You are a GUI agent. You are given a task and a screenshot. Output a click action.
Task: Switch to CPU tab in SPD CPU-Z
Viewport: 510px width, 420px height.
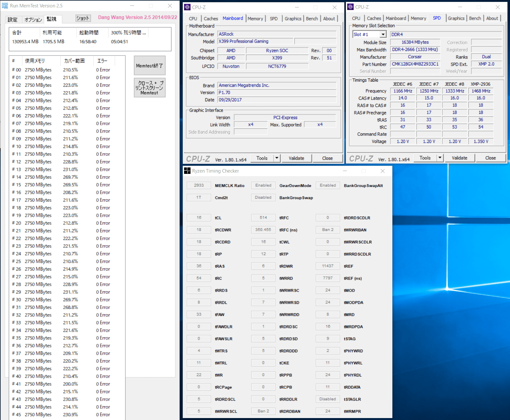356,18
